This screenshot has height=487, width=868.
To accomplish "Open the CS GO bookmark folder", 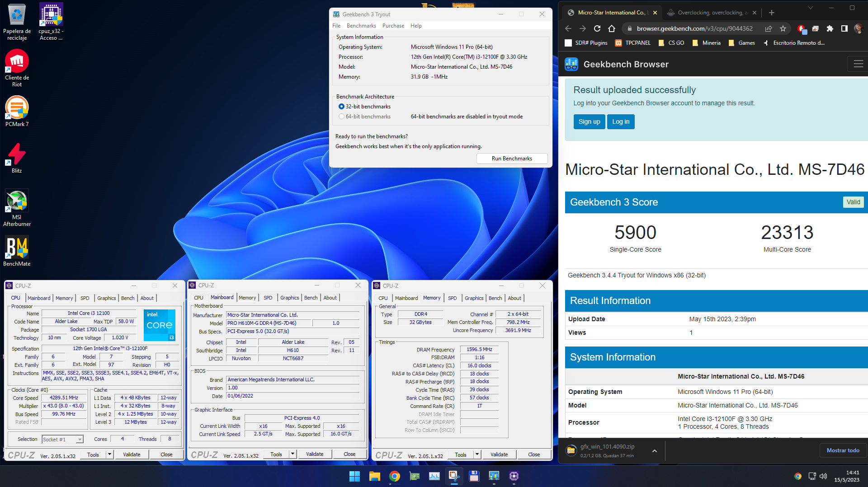I will (671, 43).
